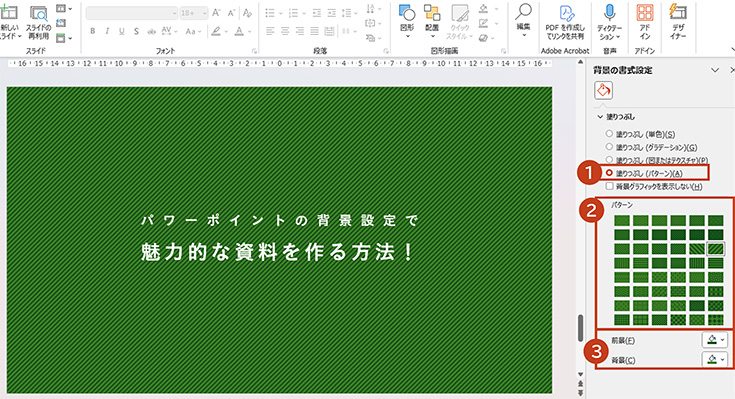Open the Format Background pane options chevron
This screenshot has height=399, width=735.
pyautogui.click(x=715, y=70)
